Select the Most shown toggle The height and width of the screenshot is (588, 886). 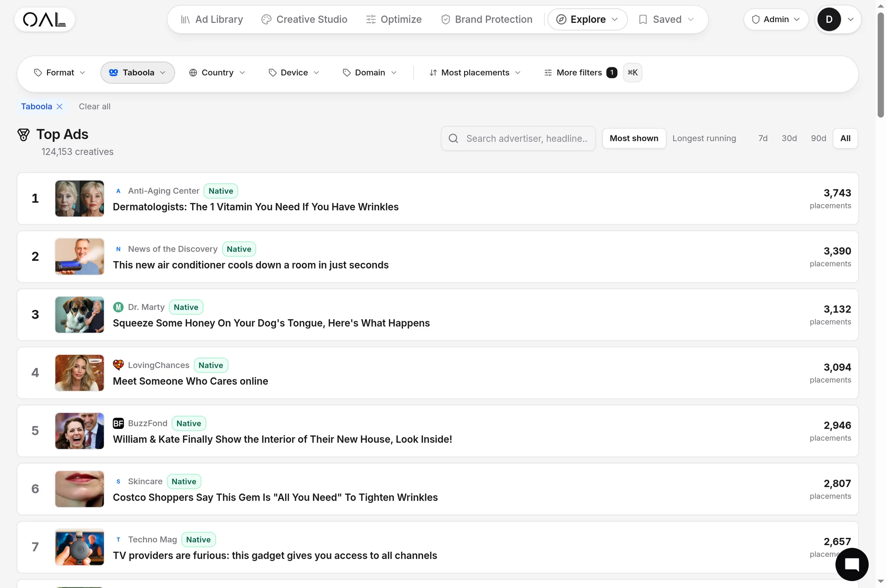(x=634, y=138)
